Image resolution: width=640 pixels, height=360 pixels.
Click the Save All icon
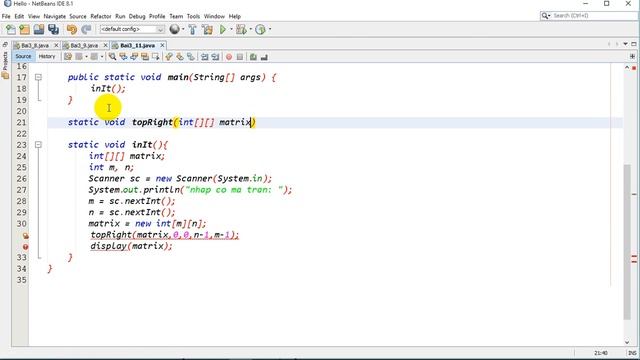coord(53,29)
